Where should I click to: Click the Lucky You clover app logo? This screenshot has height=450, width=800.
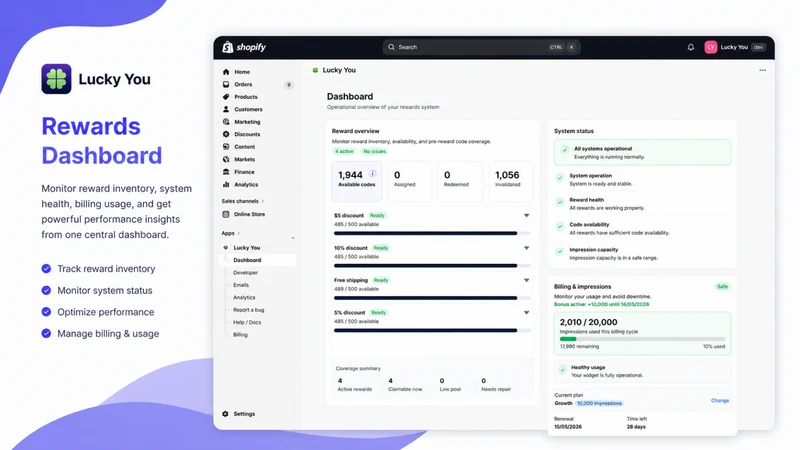56,79
